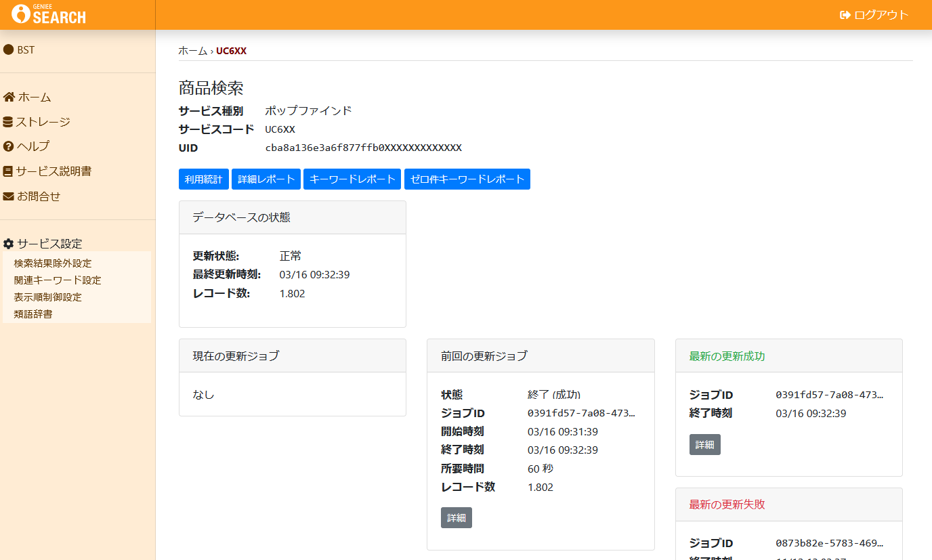The image size is (932, 560).
Task: Click 最終更新時刻 value 03/16 09:32:39
Action: point(315,275)
